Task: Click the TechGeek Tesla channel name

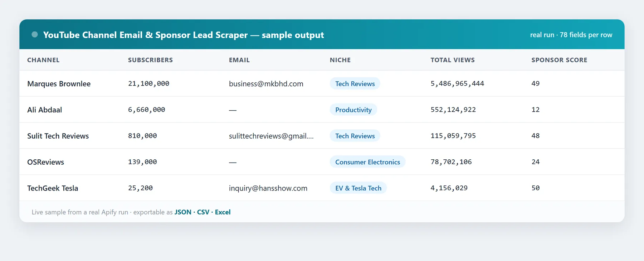Action: [53, 188]
